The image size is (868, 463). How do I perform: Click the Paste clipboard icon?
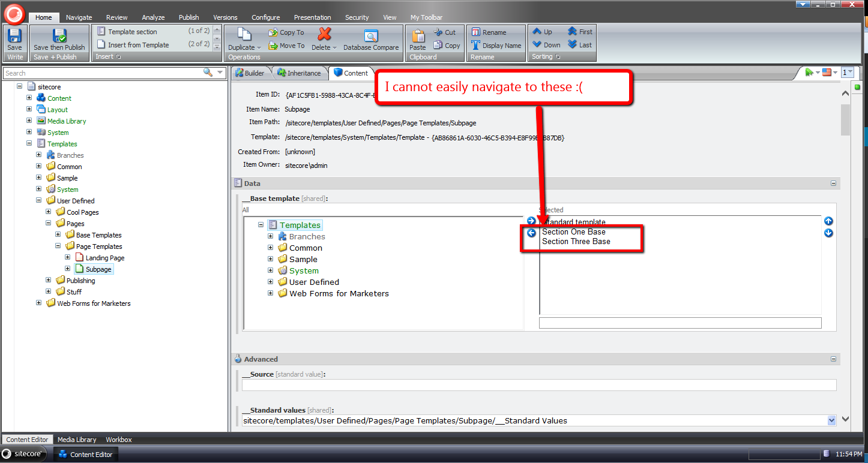click(417, 37)
